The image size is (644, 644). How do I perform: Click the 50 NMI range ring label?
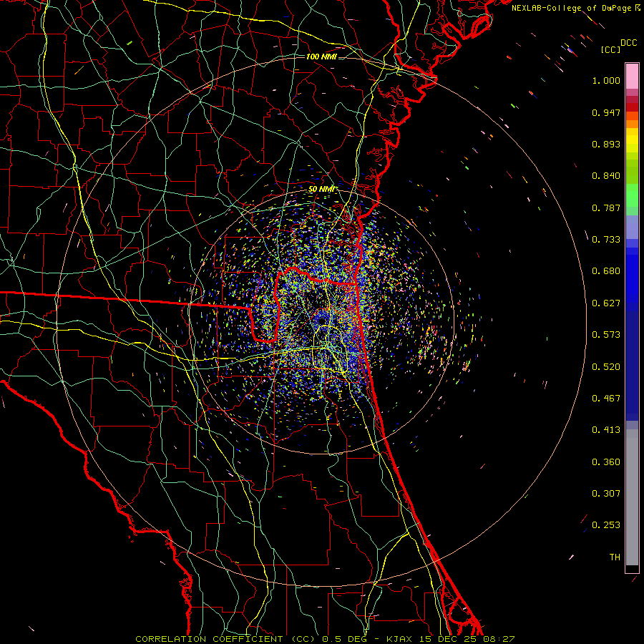321,189
